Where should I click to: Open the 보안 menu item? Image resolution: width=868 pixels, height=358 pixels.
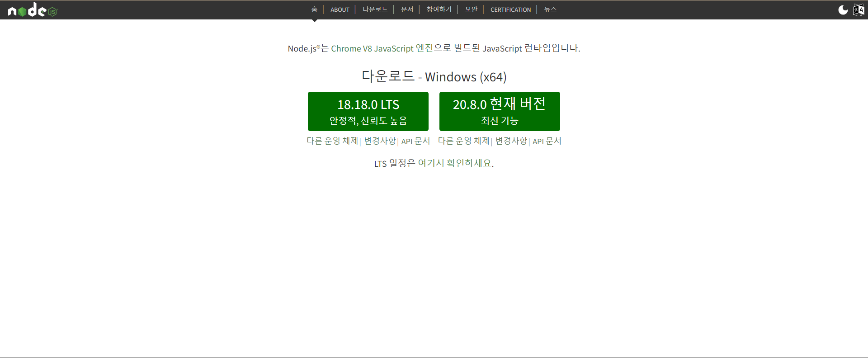coord(472,9)
